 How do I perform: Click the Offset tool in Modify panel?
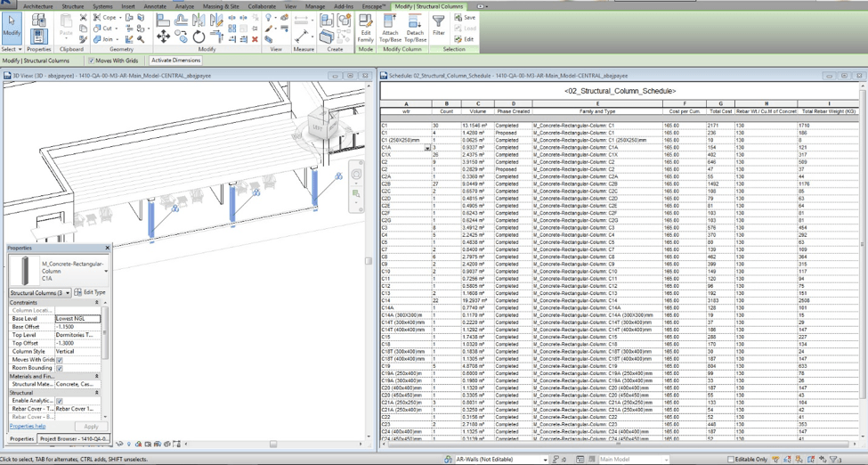(x=181, y=20)
